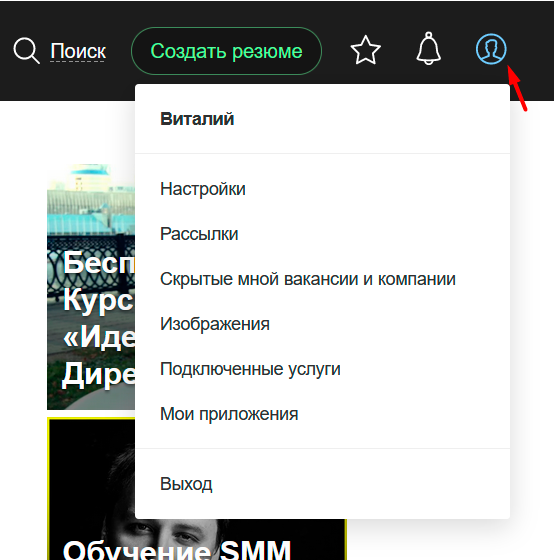This screenshot has width=554, height=560.
Task: Toggle the user profile avatar icon
Action: pos(491,49)
